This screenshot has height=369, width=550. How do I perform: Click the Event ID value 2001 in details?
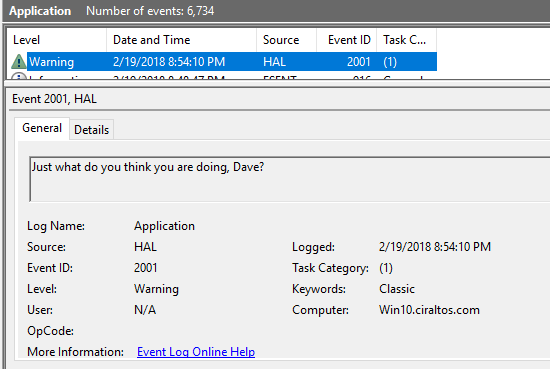tap(146, 268)
